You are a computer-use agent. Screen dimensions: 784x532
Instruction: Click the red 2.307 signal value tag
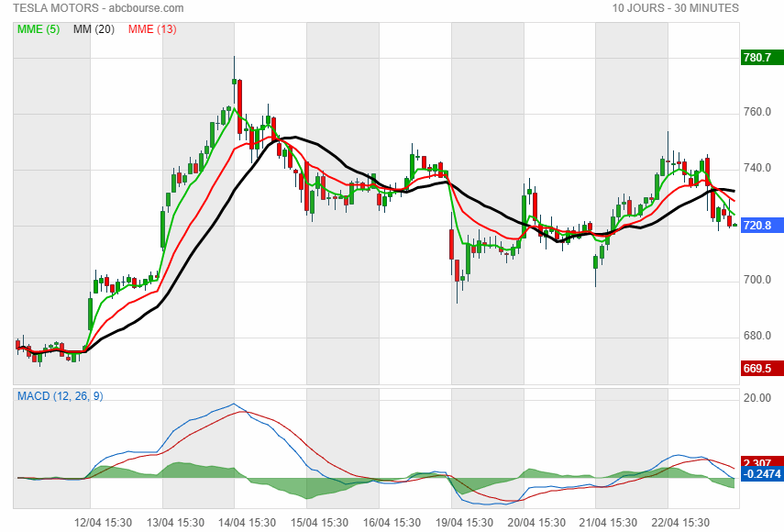(762, 461)
